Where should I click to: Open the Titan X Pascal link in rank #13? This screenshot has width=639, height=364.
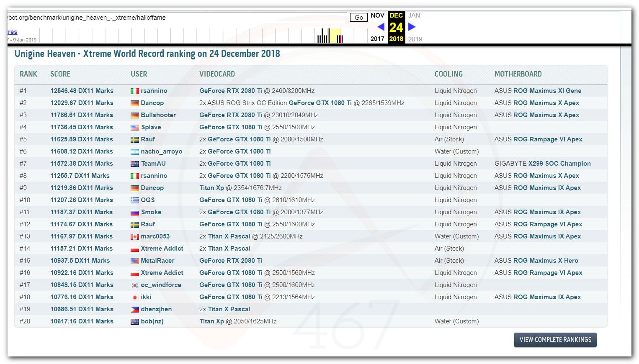[229, 236]
